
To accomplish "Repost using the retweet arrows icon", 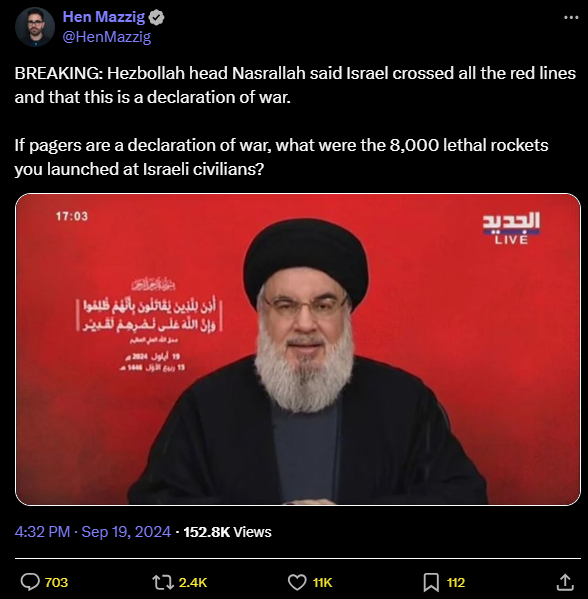I will (x=163, y=583).
